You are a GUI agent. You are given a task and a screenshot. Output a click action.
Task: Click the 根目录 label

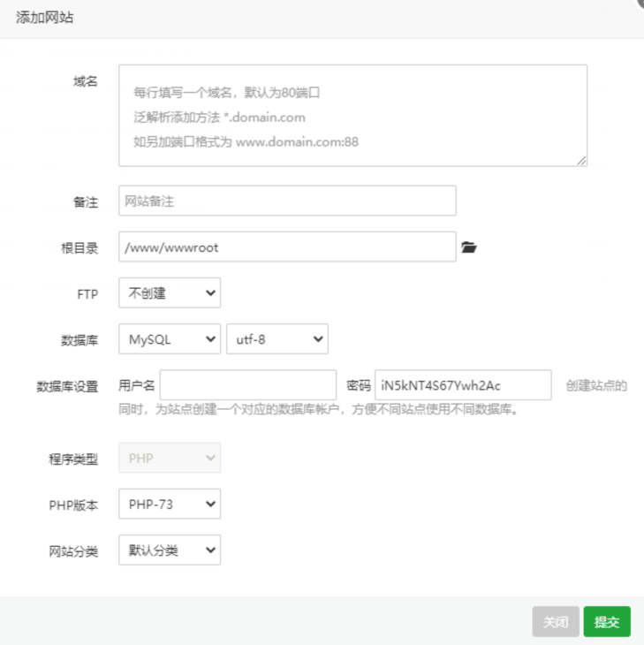pos(80,248)
